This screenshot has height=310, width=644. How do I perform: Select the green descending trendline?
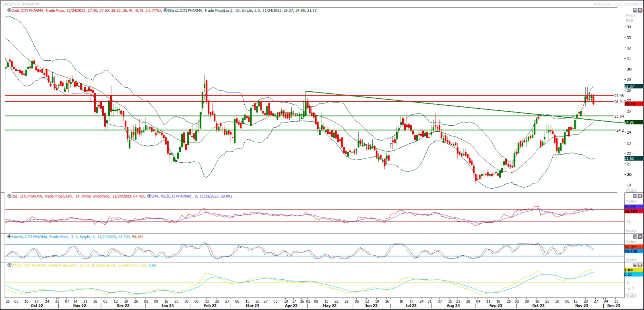point(443,105)
